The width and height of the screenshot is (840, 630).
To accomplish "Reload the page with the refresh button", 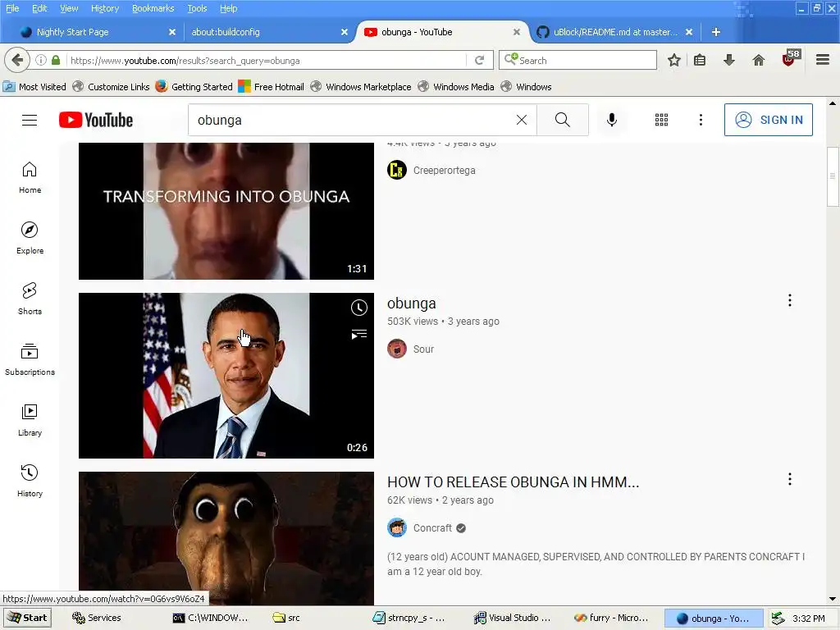I will 479,60.
